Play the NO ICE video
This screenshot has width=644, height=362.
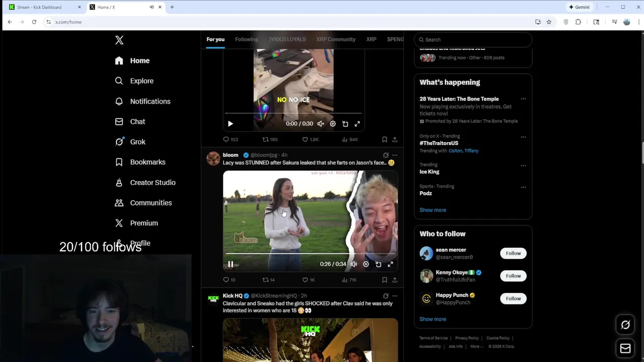(230, 124)
